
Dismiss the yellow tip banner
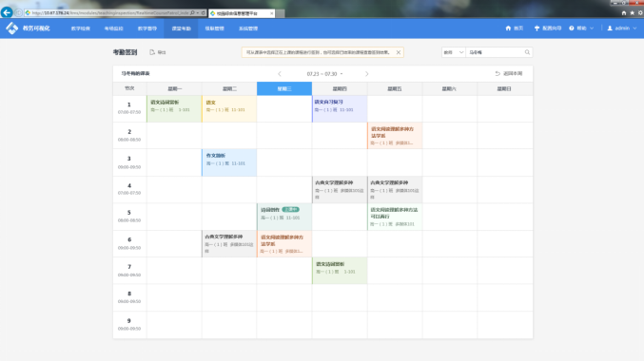click(x=398, y=52)
